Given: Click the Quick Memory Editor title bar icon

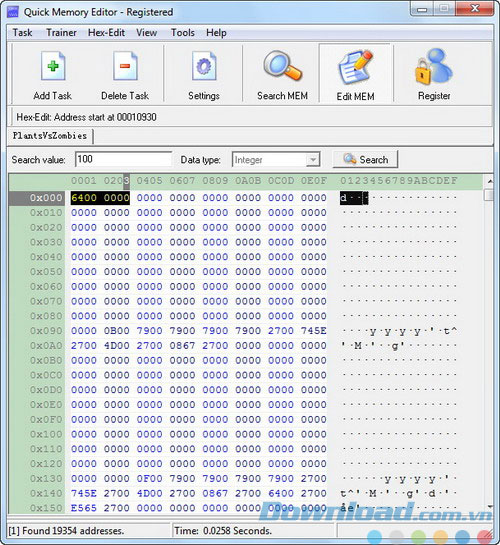Looking at the screenshot, I should coord(13,12).
